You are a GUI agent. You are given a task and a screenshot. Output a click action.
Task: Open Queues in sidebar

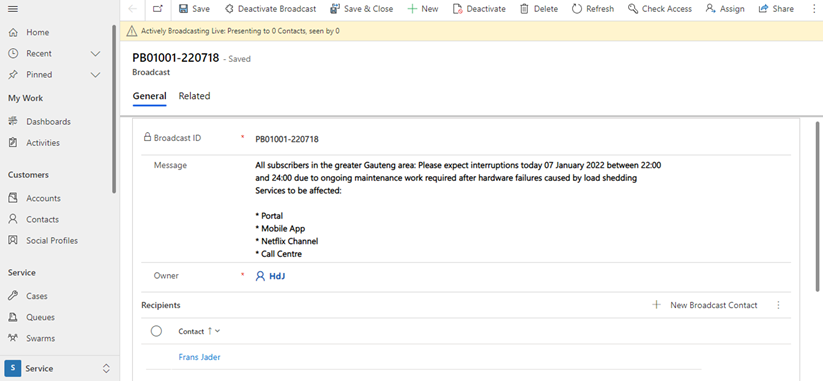[40, 317]
